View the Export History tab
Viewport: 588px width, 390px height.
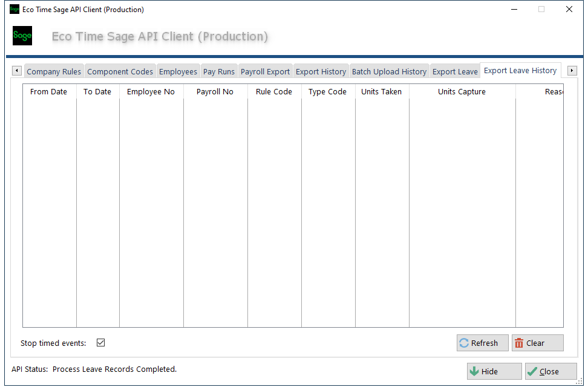click(x=321, y=71)
